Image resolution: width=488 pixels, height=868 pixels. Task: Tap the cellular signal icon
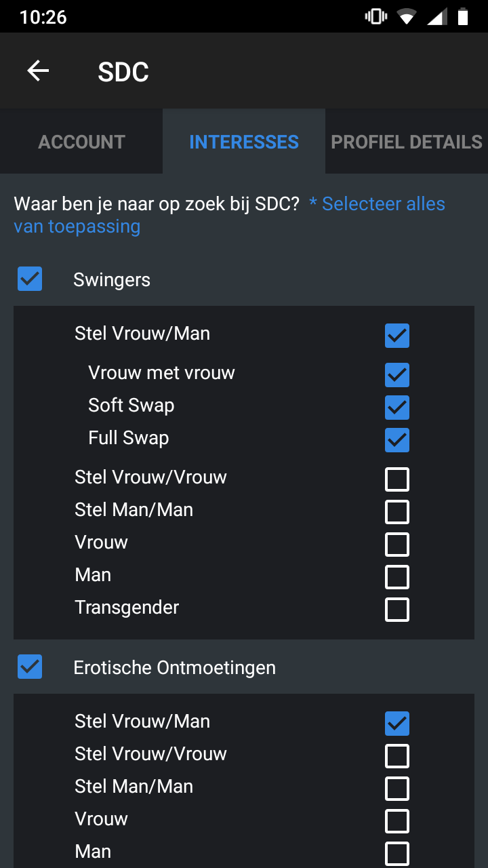point(437,16)
